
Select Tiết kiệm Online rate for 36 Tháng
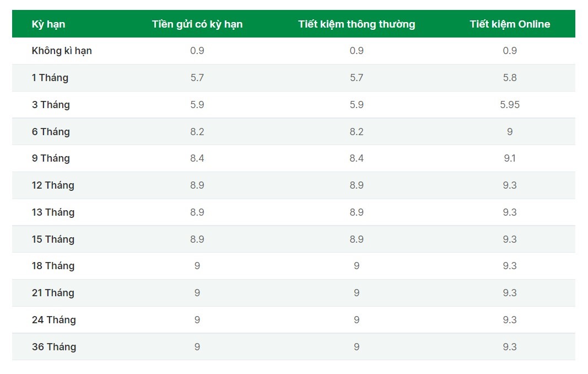coord(510,347)
